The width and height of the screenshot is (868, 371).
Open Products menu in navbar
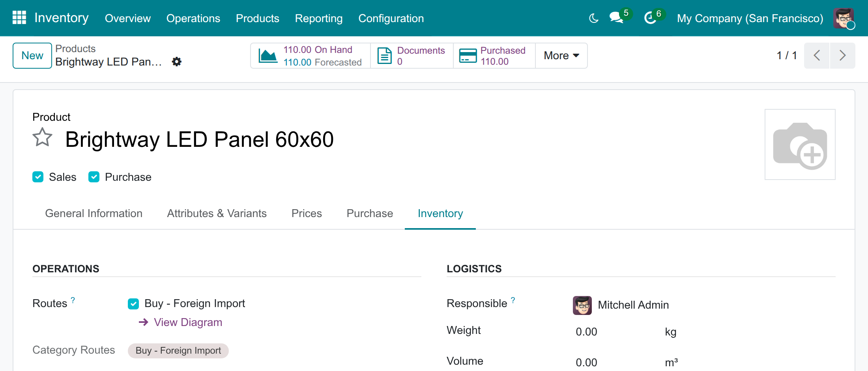[x=258, y=18]
